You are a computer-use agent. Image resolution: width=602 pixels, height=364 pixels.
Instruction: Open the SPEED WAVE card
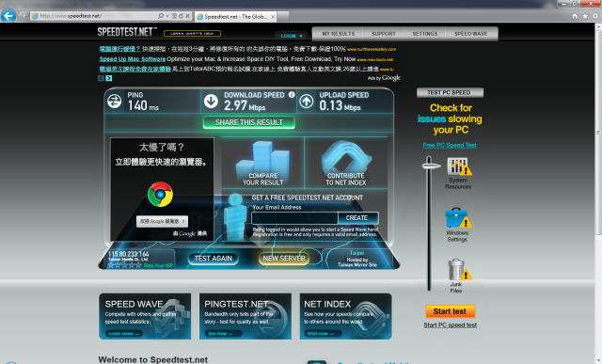point(145,316)
